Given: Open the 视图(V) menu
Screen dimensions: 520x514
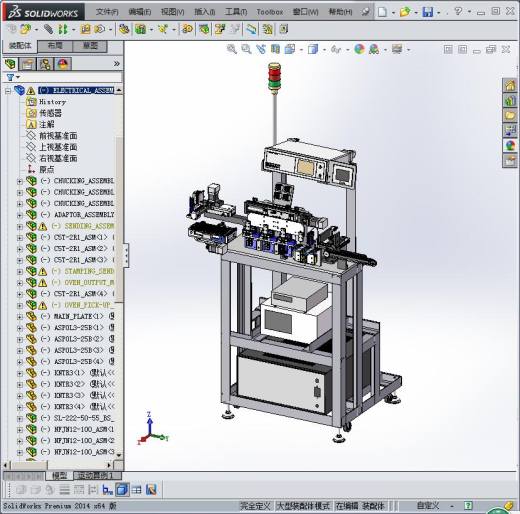Looking at the screenshot, I should 173,12.
